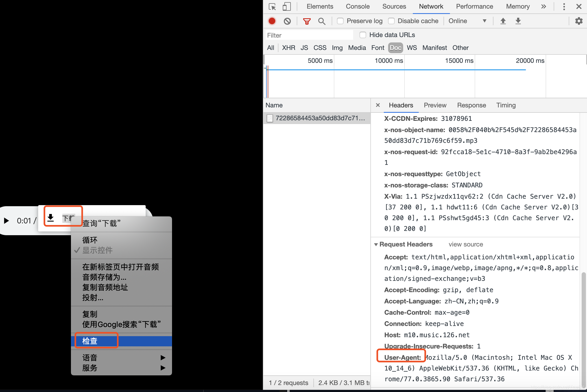Filter requests by Manifest
The height and width of the screenshot is (392, 587).
tap(435, 48)
